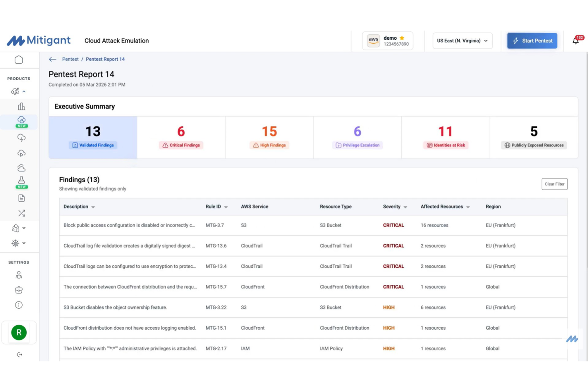The width and height of the screenshot is (588, 392).
Task: Open the CloudTrail log file validation finding
Action: [x=313, y=246]
